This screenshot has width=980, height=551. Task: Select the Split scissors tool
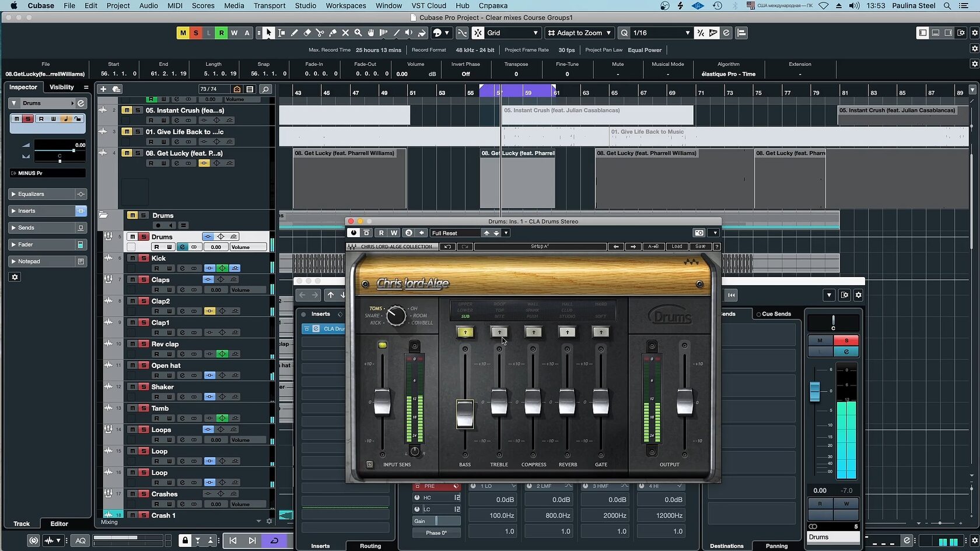click(320, 33)
